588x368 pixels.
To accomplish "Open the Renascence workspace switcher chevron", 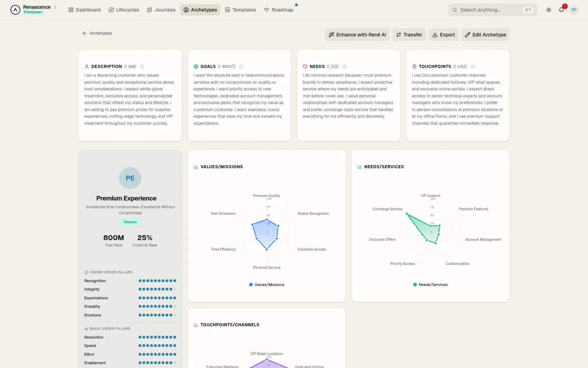I will 55,7.
